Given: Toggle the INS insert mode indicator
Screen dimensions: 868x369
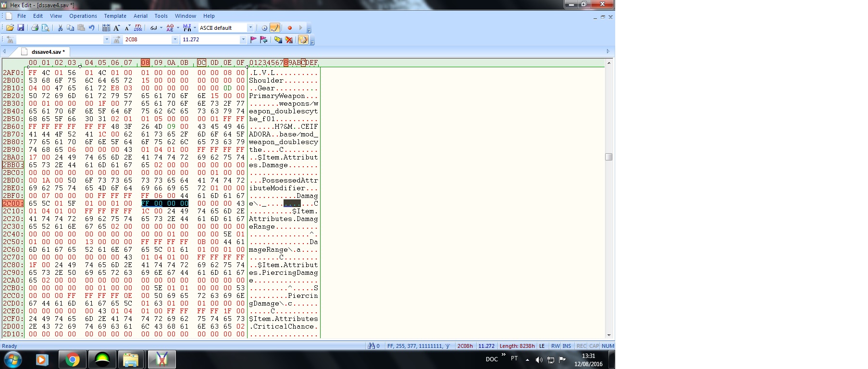Looking at the screenshot, I should tap(567, 346).
